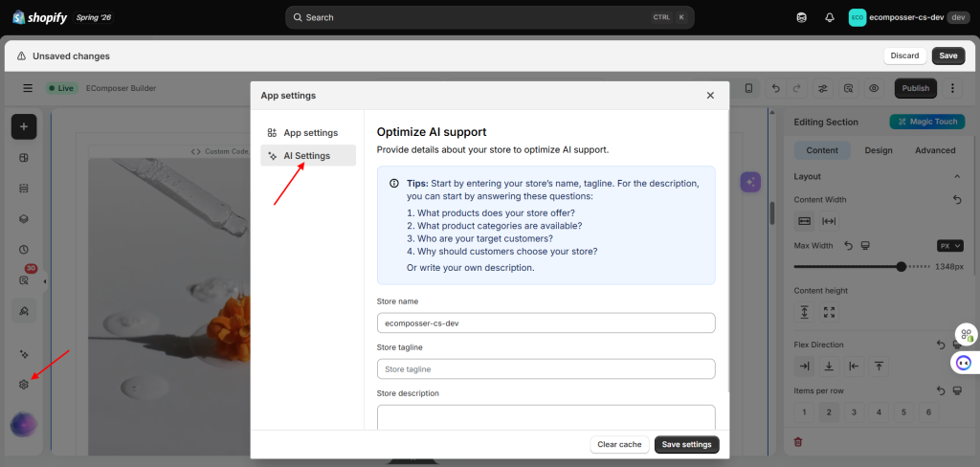
Task: Click the red delete trash icon
Action: click(798, 442)
